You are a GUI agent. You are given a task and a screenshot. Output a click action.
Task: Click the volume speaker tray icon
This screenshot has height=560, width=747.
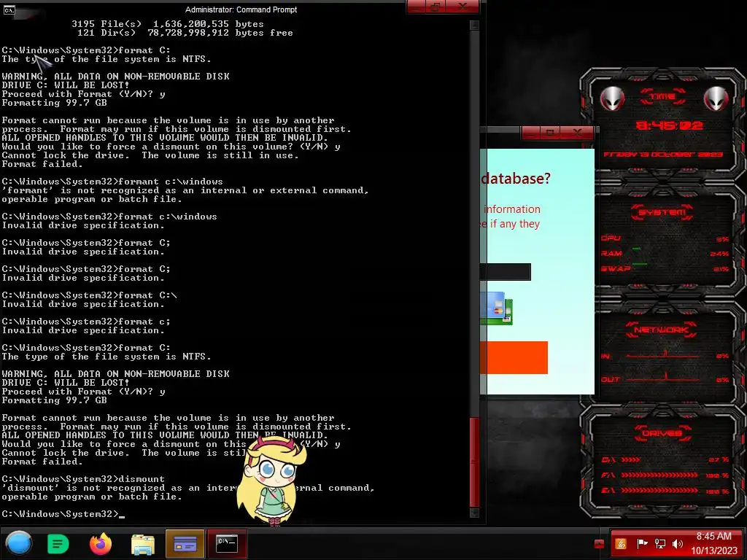[x=677, y=544]
